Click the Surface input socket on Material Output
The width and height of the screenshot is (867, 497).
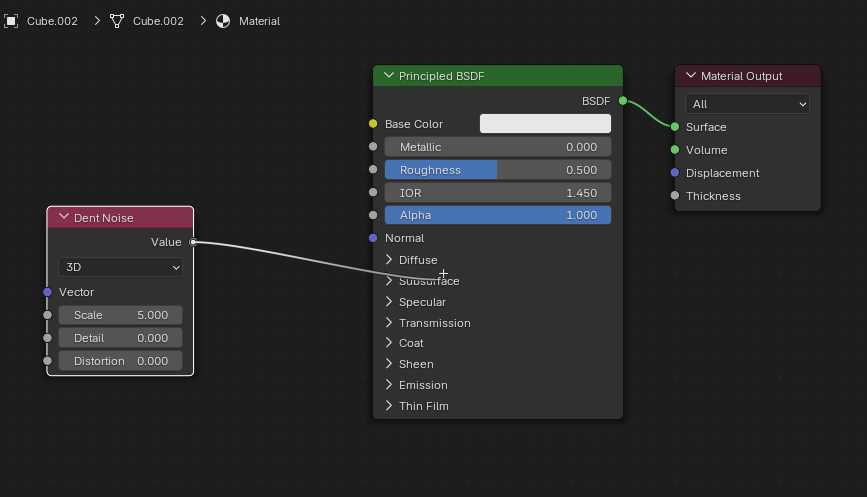(675, 127)
